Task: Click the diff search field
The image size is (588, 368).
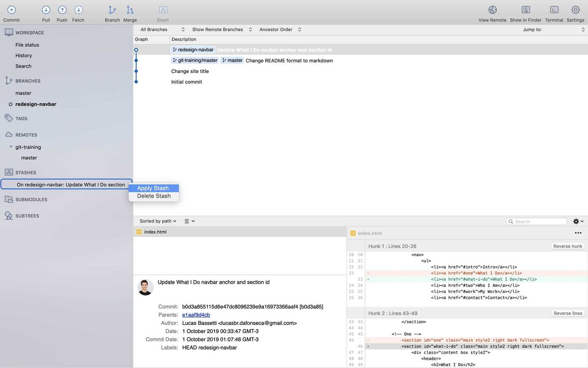Action: (x=536, y=221)
